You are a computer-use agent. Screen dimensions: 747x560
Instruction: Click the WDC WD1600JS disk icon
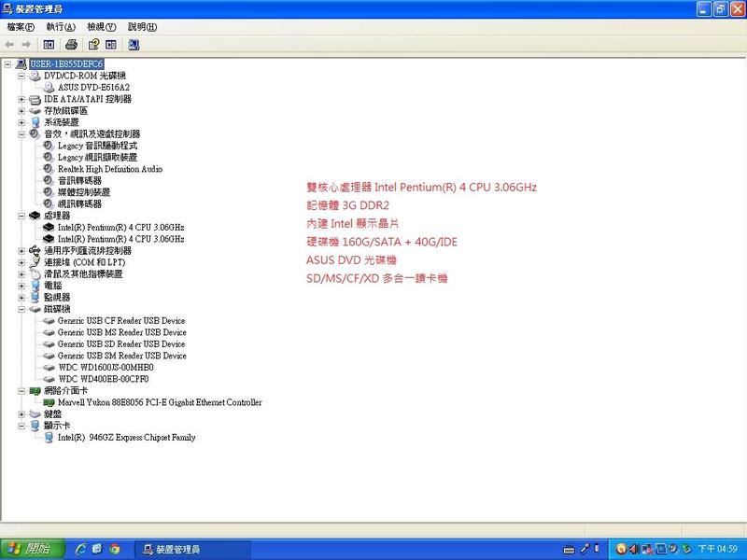pos(49,368)
